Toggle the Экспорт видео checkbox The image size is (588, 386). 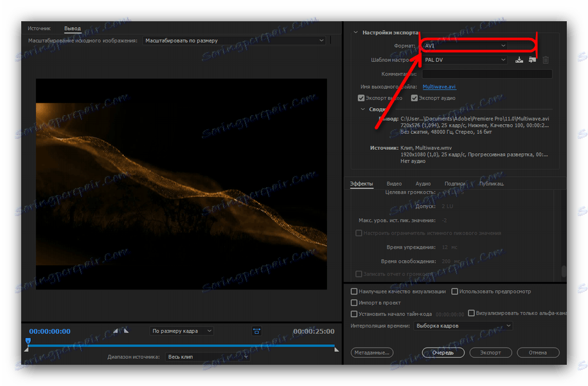tap(361, 98)
